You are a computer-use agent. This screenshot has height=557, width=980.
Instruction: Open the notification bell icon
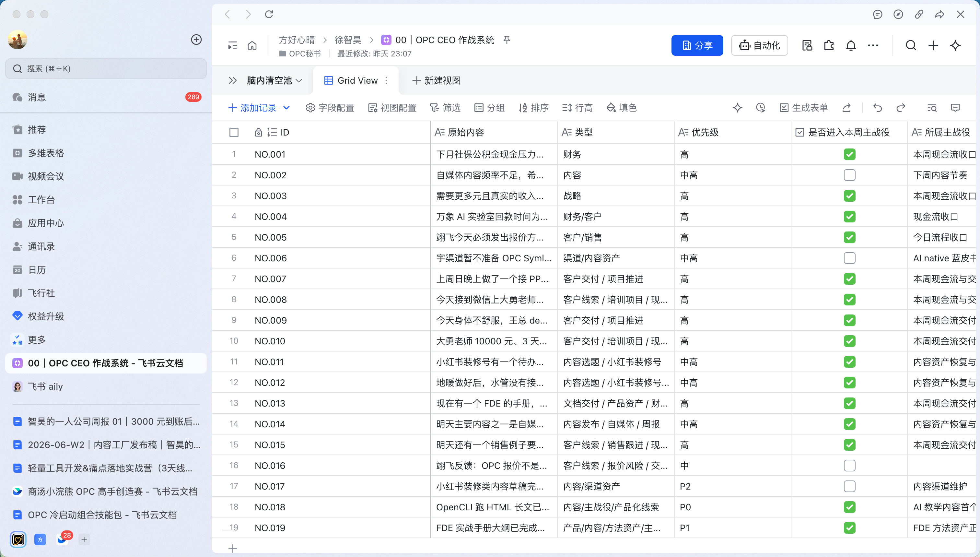[851, 45]
